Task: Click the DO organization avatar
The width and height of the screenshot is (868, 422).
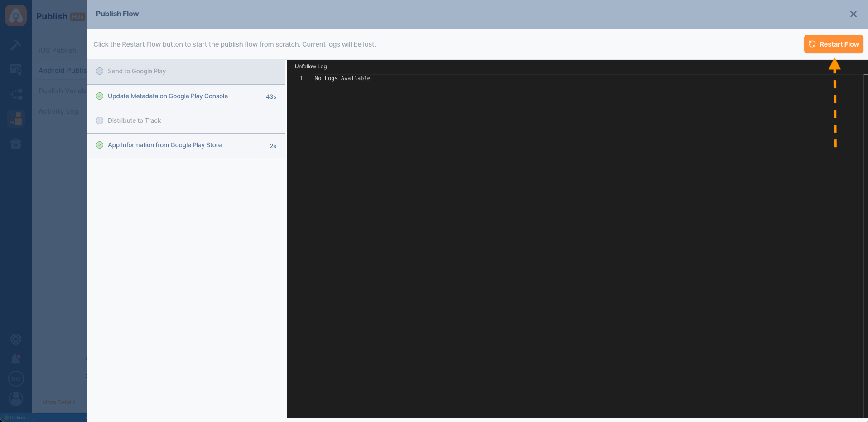Action: pyautogui.click(x=16, y=379)
